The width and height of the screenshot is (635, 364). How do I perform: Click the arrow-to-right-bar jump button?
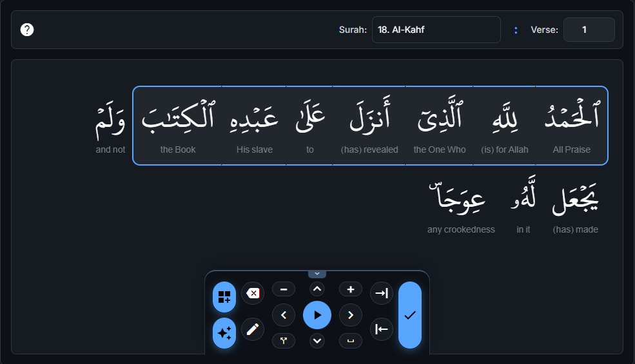point(382,293)
